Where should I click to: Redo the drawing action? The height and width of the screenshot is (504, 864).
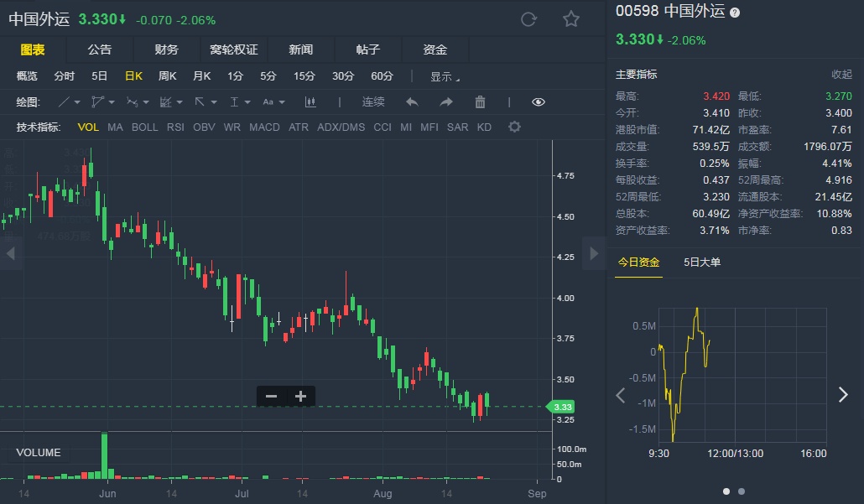point(445,102)
